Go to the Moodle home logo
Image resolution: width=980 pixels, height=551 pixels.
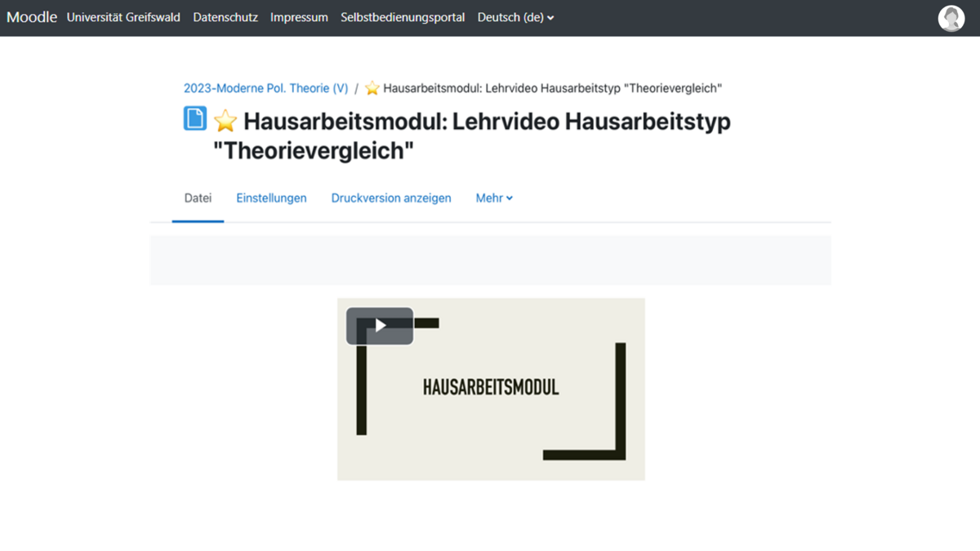[32, 17]
